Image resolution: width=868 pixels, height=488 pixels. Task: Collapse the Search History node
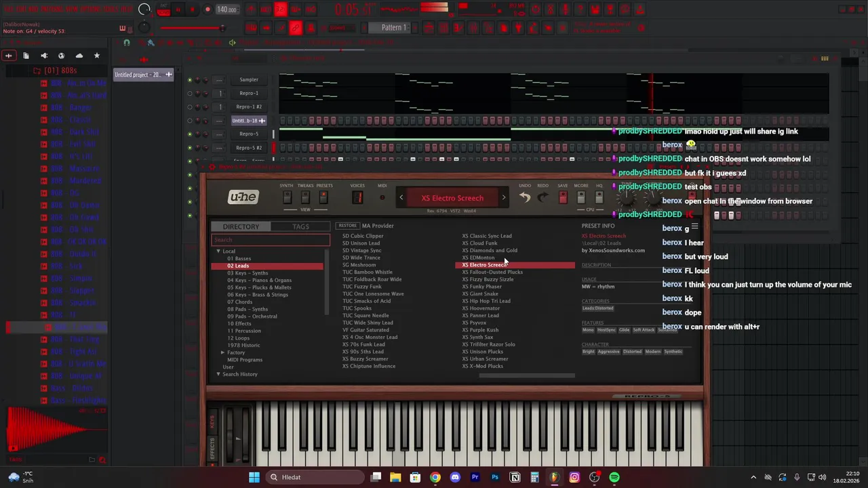[x=218, y=374]
